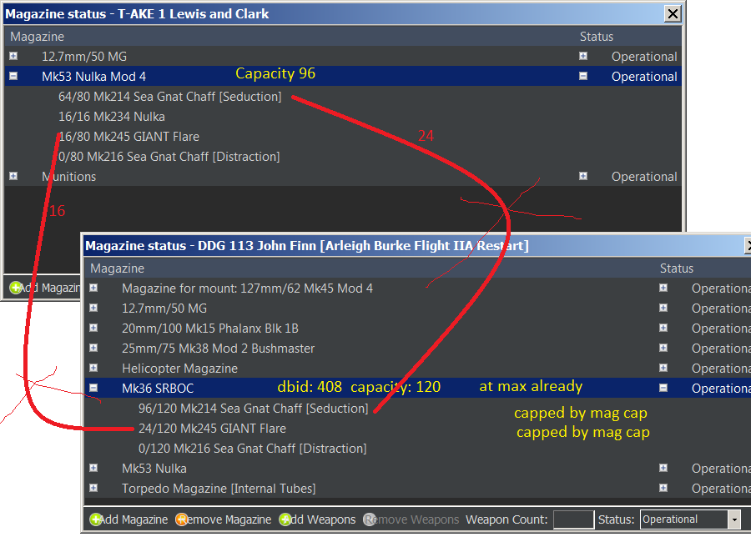Screen dimensions: 756x542
Task: Expand Munitions magazine in Lewis and Clark window
Action: pos(13,176)
